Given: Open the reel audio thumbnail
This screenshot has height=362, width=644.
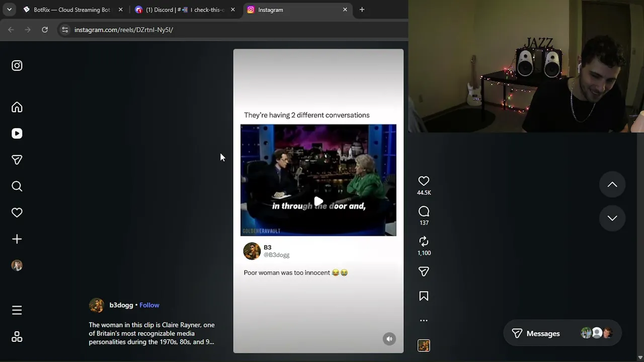Looking at the screenshot, I should point(424,345).
